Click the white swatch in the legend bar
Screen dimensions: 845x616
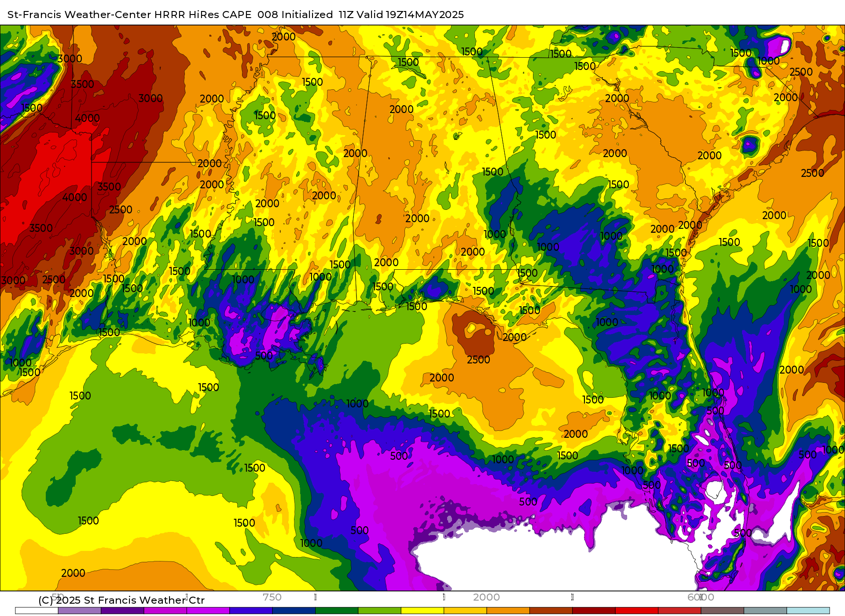pos(37,611)
